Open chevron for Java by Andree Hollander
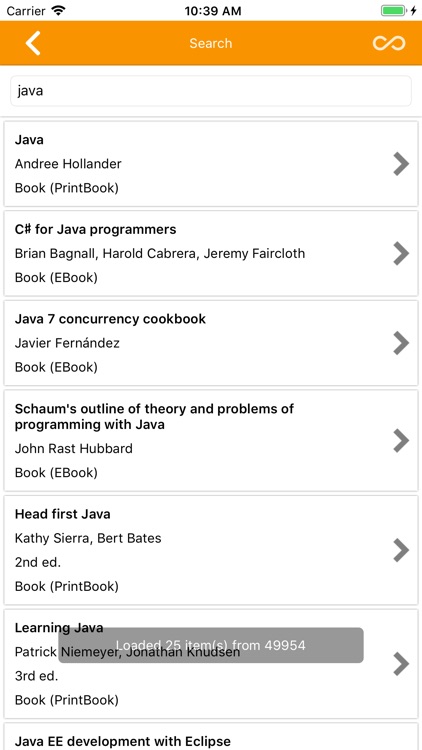This screenshot has width=422, height=750. tap(401, 164)
